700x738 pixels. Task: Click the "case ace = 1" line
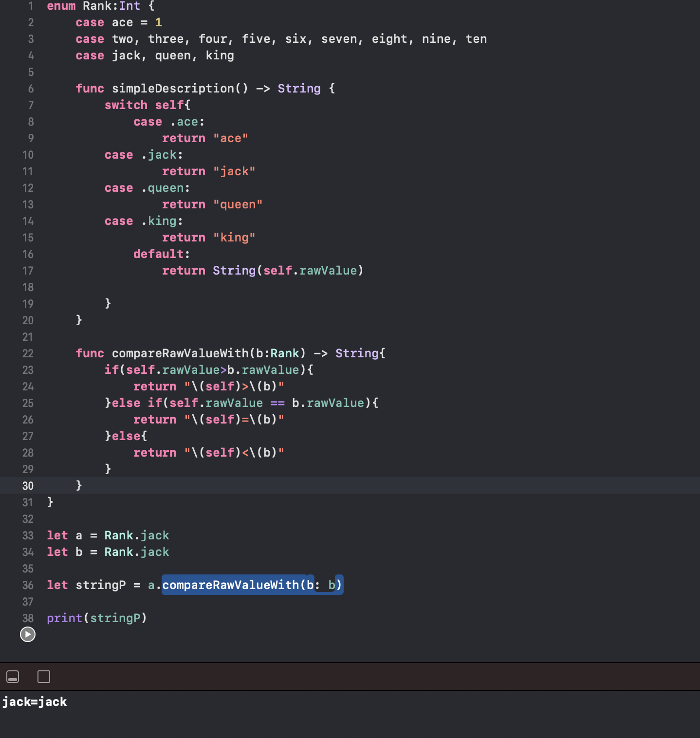click(x=119, y=22)
